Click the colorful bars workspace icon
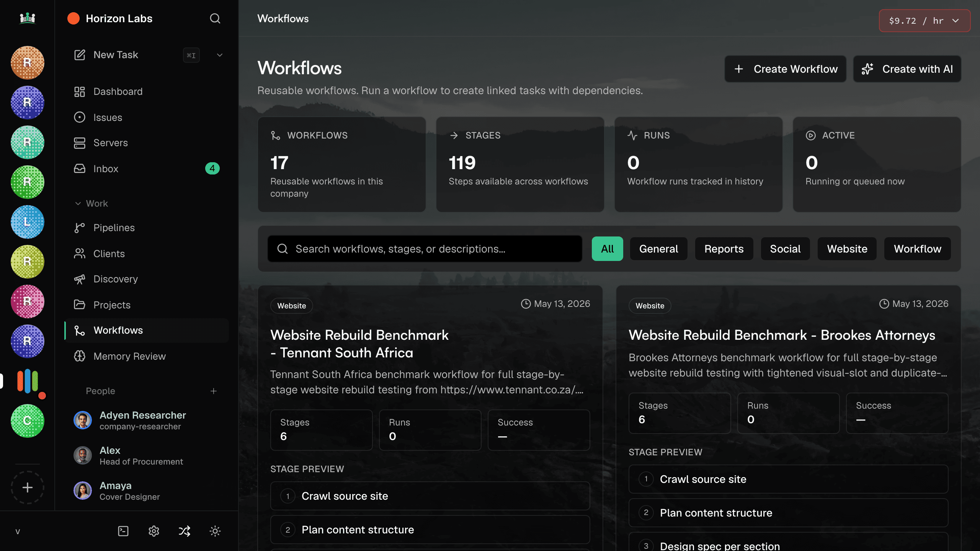Screen dimensions: 980x551 click(28, 381)
